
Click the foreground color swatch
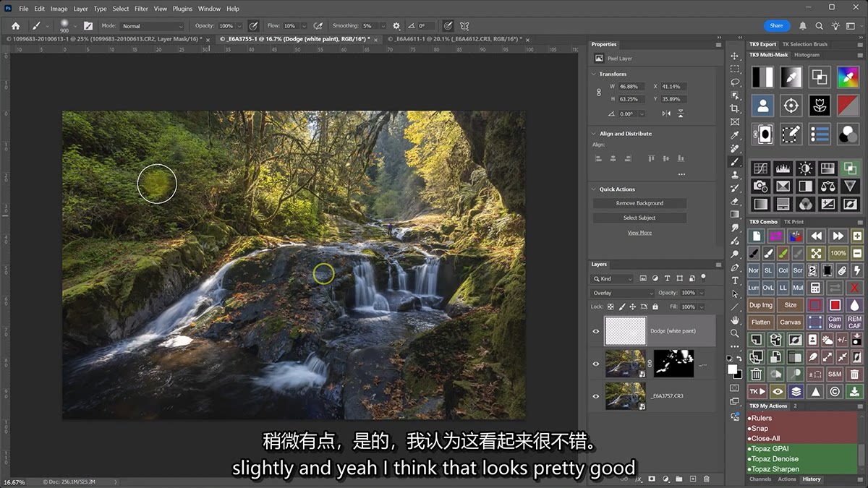pos(733,369)
